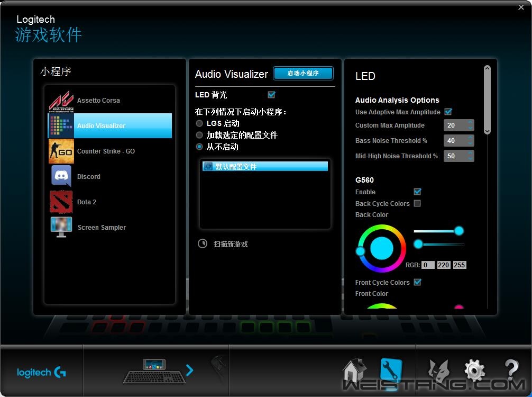Screen dimensions: 532x397
Task: Choose the Discord applet icon
Action: pos(61,176)
